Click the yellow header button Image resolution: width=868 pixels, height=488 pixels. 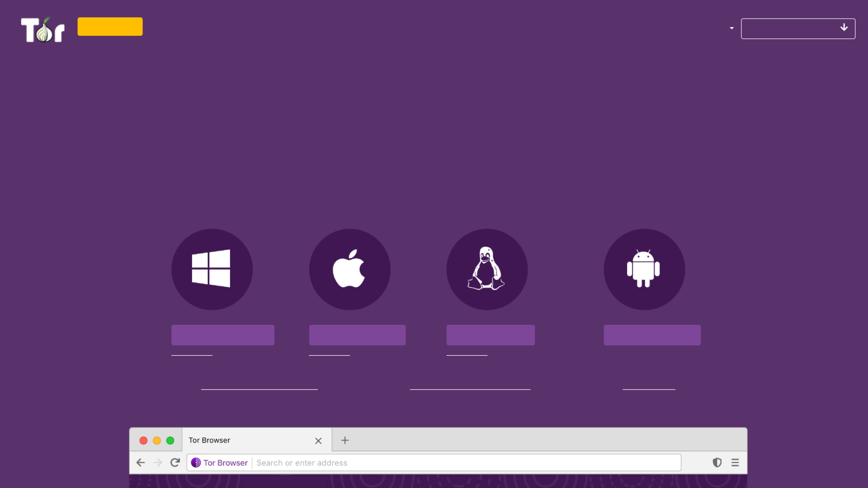tap(110, 26)
